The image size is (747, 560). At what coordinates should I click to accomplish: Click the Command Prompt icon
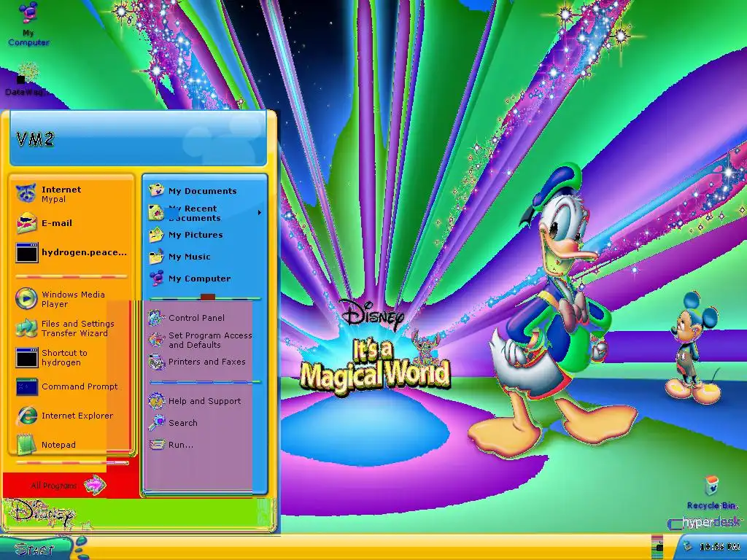(x=27, y=386)
